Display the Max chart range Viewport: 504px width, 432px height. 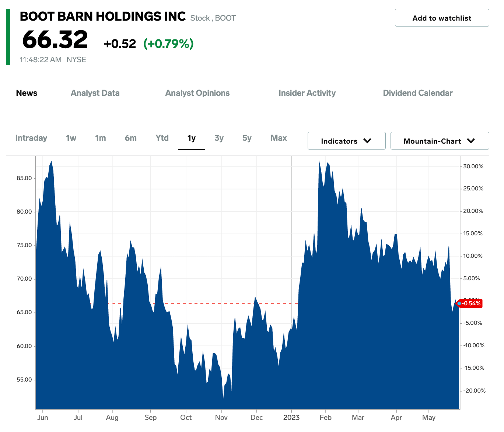(279, 138)
